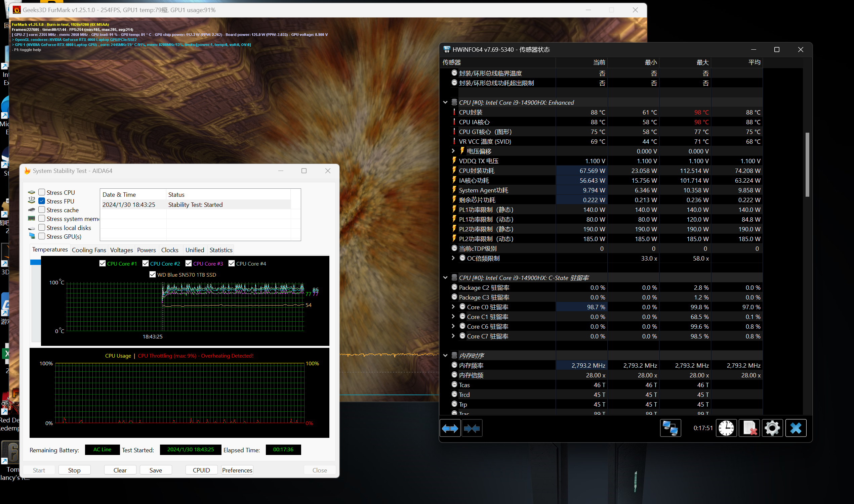Click the OC频率限制 row in HWiNFO64
This screenshot has height=504, width=854.
[483, 258]
